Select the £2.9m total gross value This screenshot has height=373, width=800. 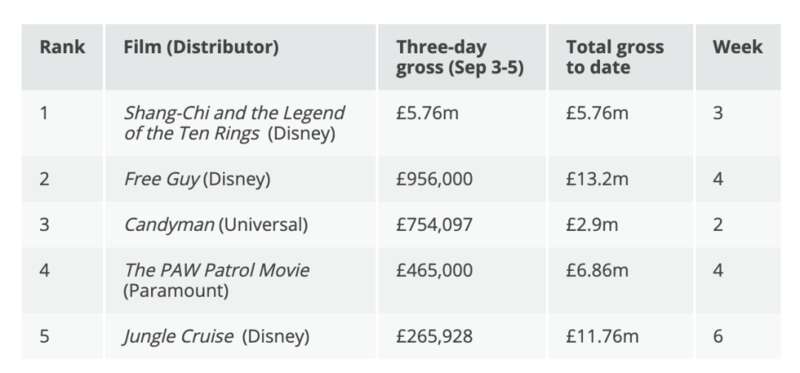click(x=592, y=225)
